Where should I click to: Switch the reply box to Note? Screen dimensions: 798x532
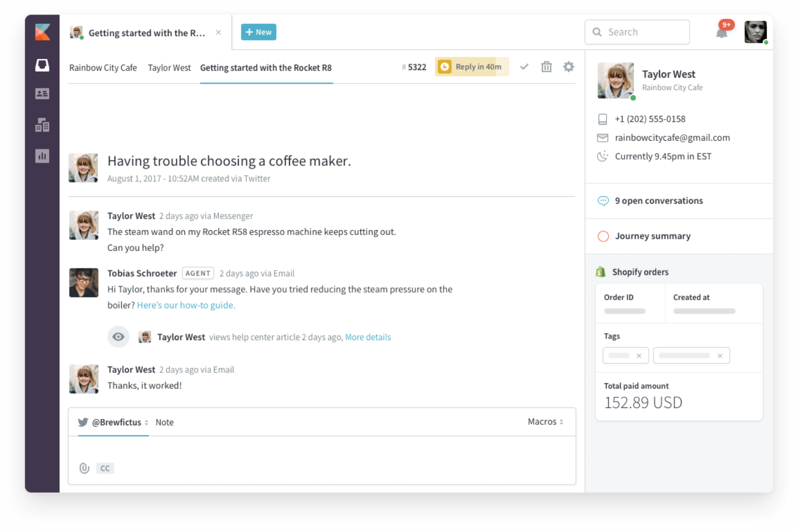[x=164, y=422]
